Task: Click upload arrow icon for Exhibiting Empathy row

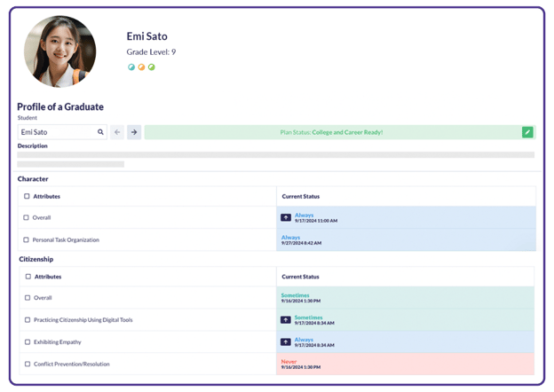Action: [x=286, y=342]
